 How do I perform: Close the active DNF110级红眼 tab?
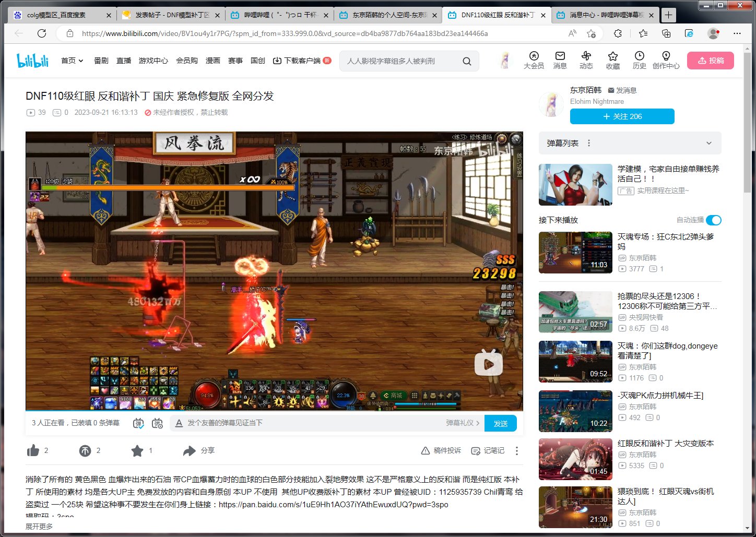(x=543, y=15)
